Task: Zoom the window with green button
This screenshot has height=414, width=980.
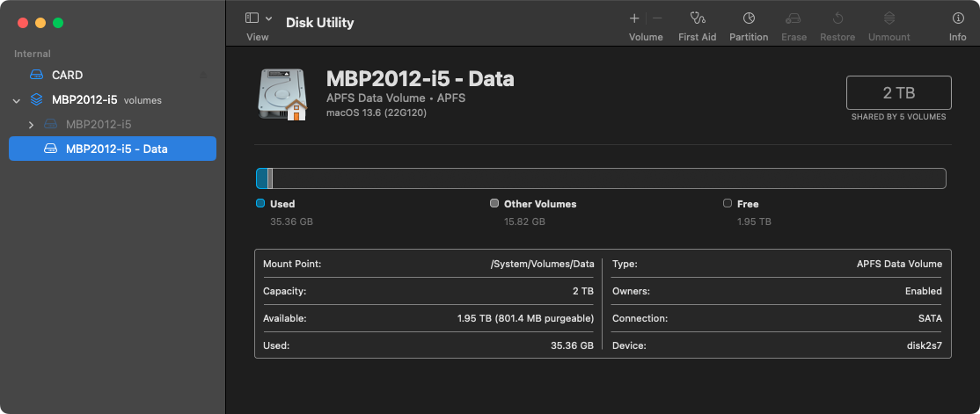Action: (58, 23)
